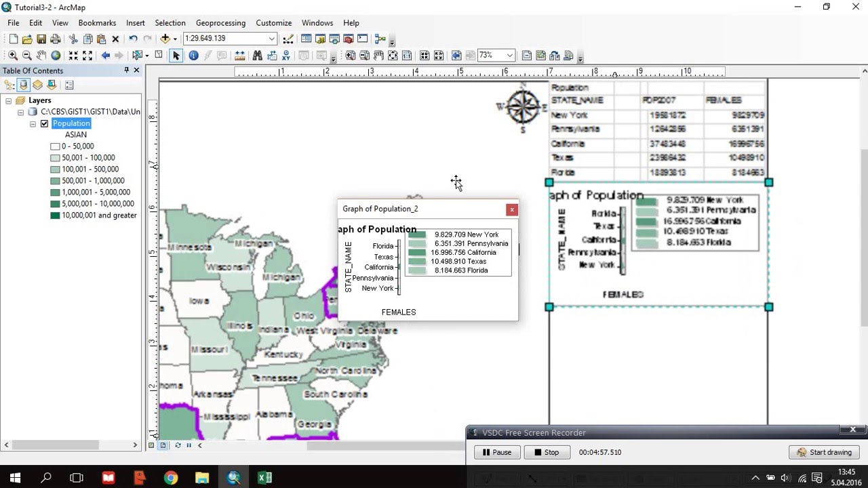Open Chrome from the taskbar
868x488 pixels.
coord(170,478)
